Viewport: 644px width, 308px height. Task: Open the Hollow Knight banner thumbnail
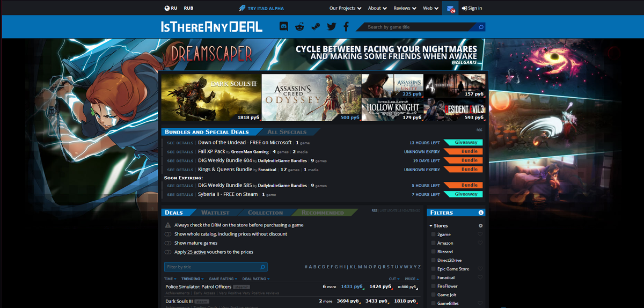coord(392,109)
